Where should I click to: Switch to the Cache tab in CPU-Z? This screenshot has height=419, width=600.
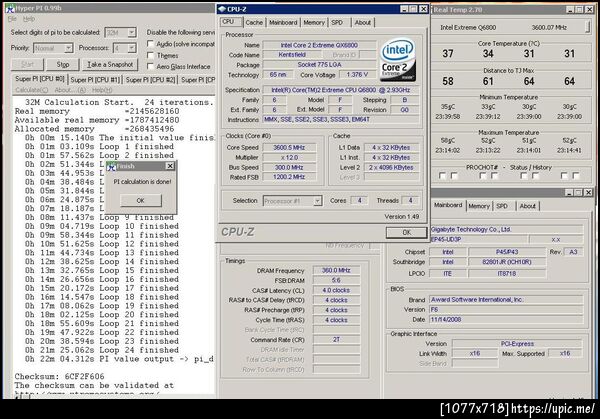click(x=254, y=23)
